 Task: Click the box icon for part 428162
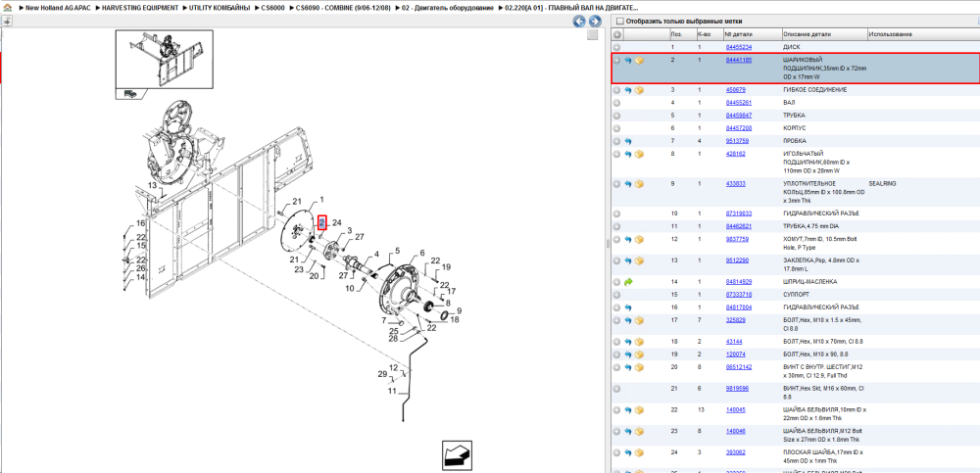(x=639, y=154)
